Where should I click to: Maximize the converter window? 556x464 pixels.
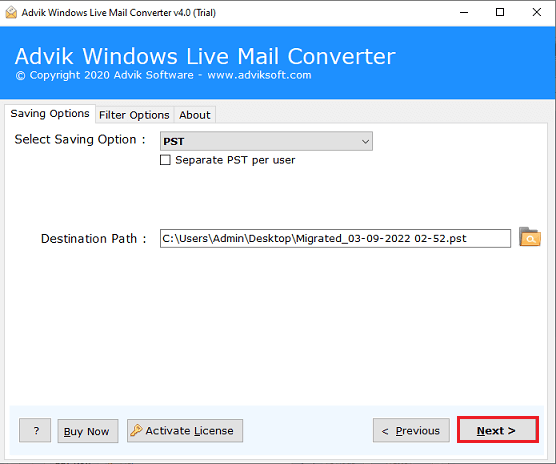coord(500,12)
